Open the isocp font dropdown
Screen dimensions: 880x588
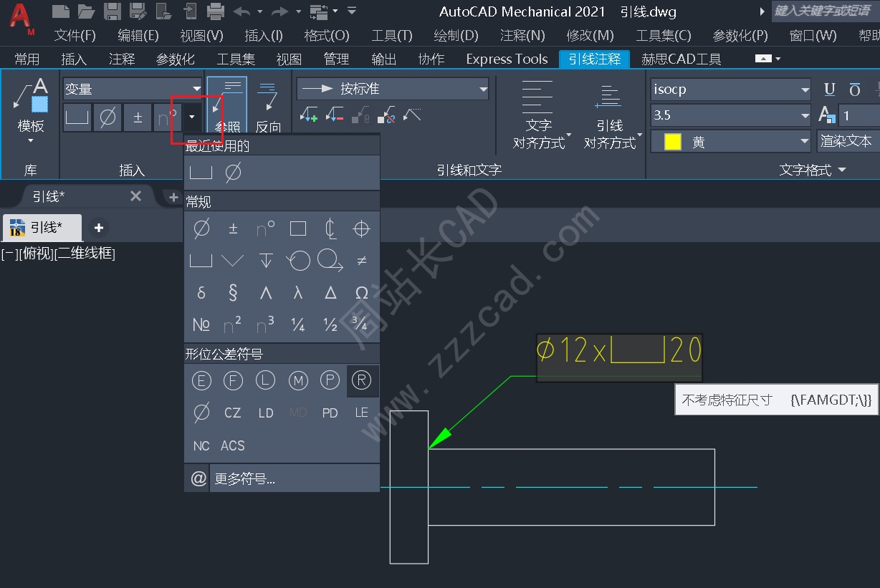coord(731,90)
